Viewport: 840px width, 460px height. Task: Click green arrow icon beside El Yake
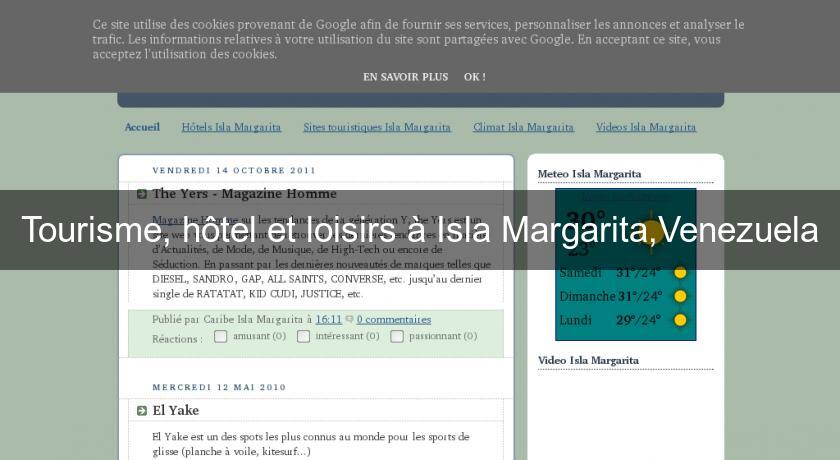coord(141,411)
